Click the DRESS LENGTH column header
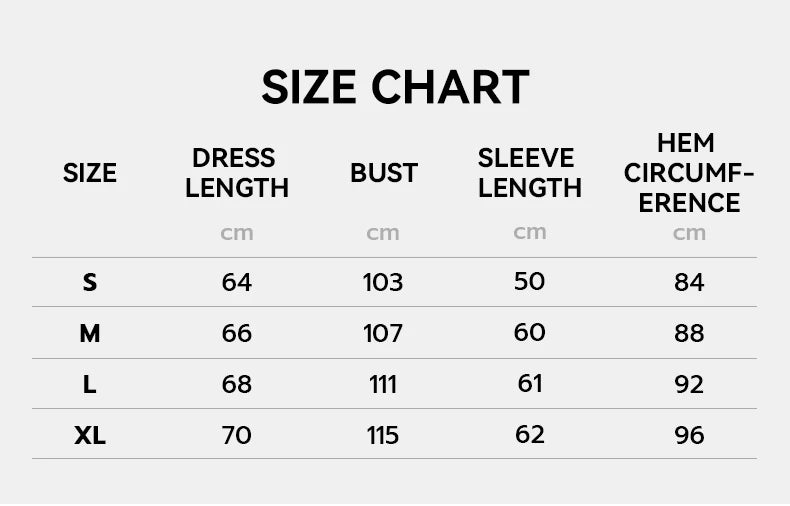 237,173
